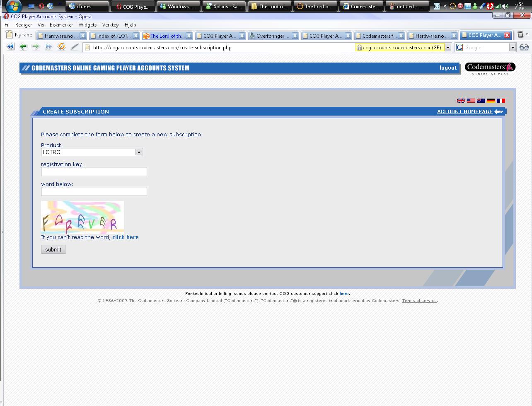Click the Rewind toolbar icon
The image size is (532, 406).
click(x=10, y=47)
